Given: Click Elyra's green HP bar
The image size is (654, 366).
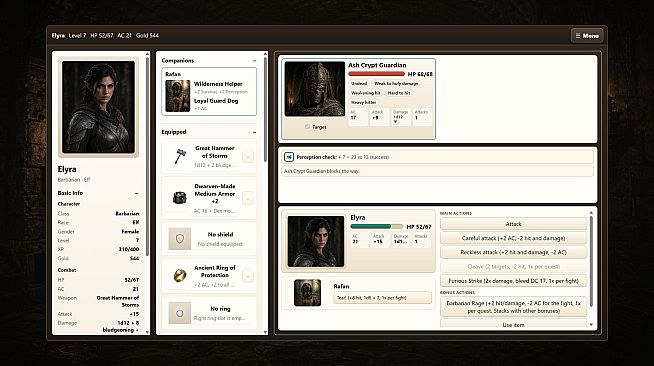Looking at the screenshot, I should (376, 226).
